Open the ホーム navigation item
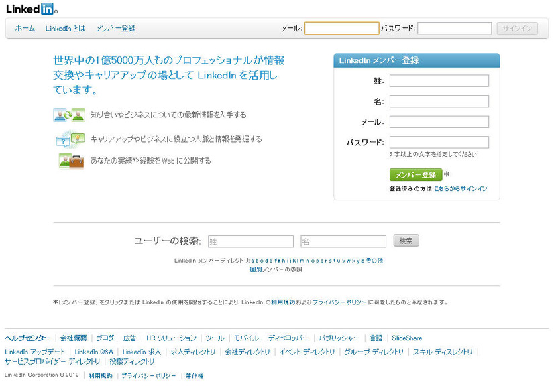Viewport: 554px width, 392px height. tap(25, 29)
